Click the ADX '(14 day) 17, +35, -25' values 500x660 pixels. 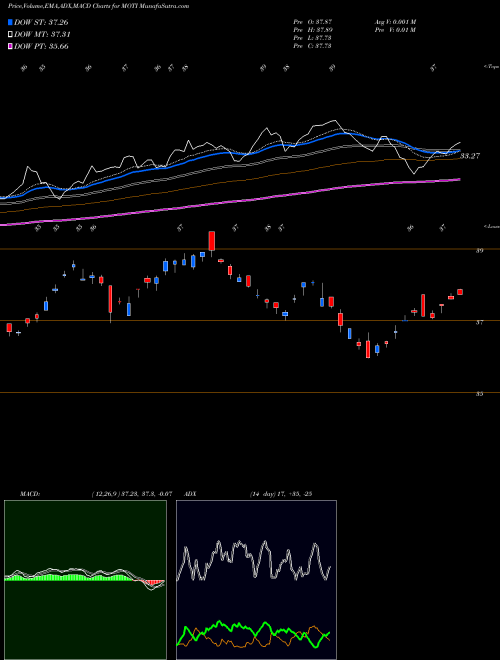click(x=281, y=494)
